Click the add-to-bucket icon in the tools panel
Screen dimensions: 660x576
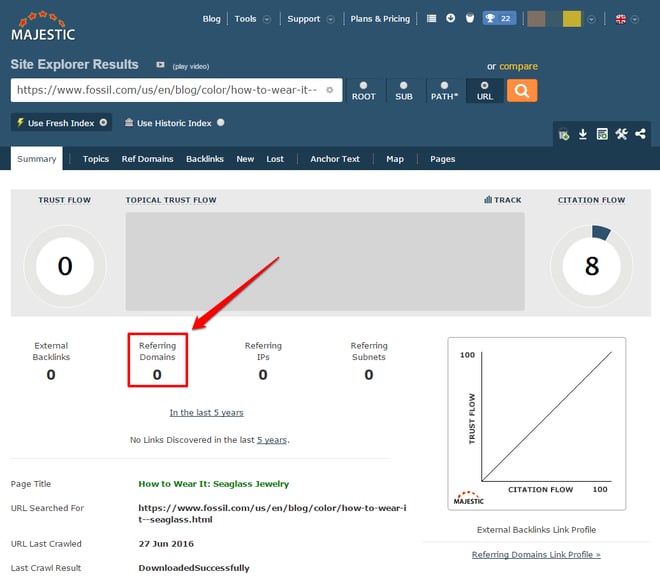click(564, 135)
